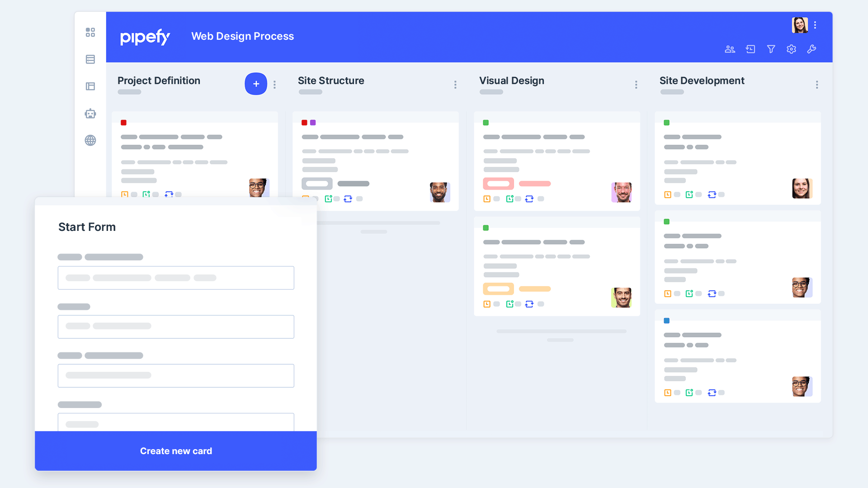Click the red status indicator on first card
The height and width of the screenshot is (488, 868).
point(123,122)
